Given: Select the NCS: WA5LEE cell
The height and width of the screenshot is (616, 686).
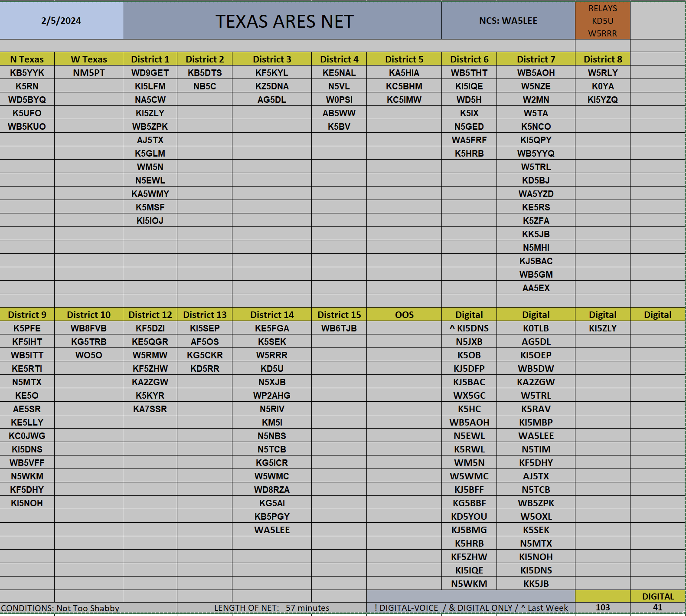Looking at the screenshot, I should point(508,21).
